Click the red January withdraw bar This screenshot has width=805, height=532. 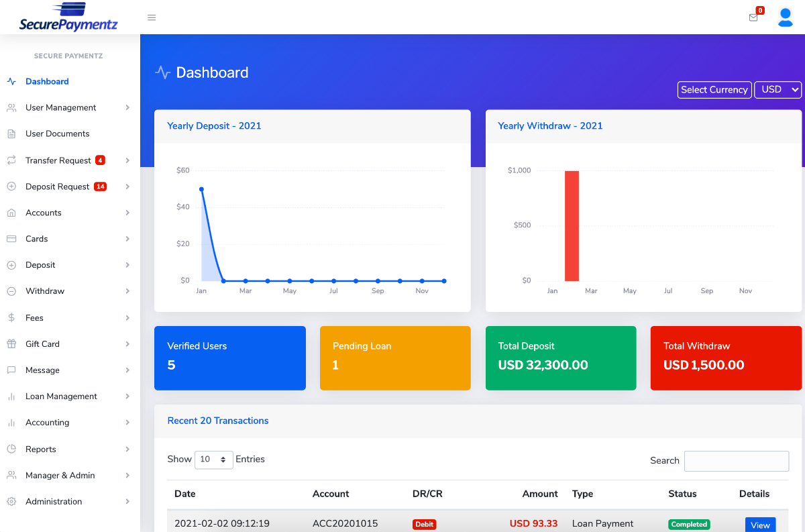click(572, 225)
